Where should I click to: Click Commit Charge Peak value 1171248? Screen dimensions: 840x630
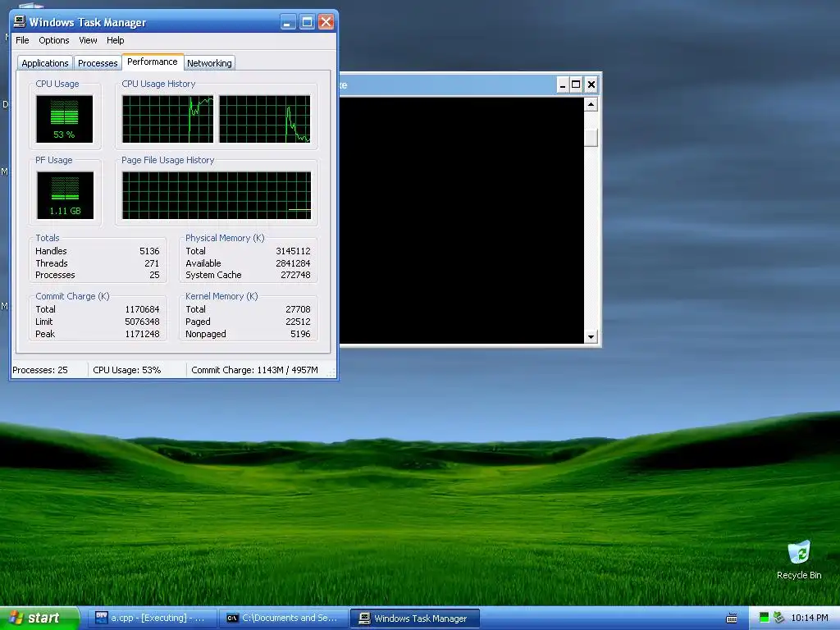click(x=142, y=334)
